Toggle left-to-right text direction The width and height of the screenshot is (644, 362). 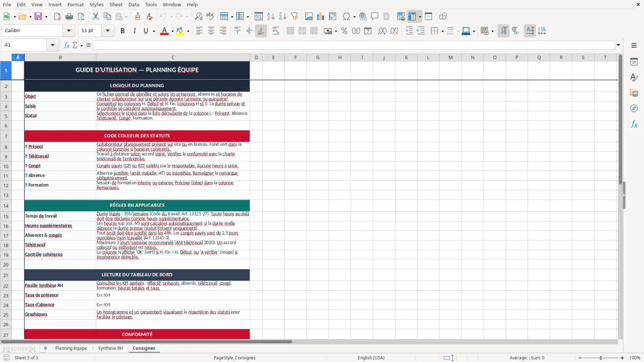tap(503, 31)
